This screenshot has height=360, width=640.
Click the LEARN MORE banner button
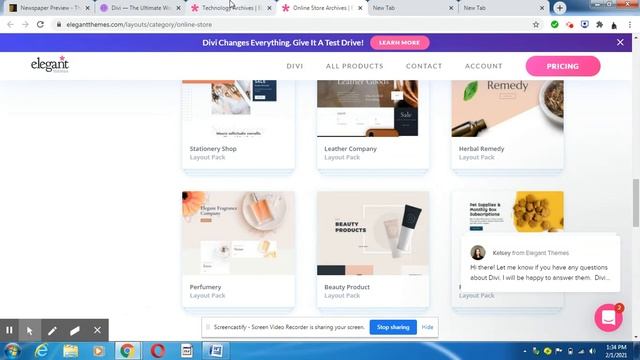pos(400,42)
